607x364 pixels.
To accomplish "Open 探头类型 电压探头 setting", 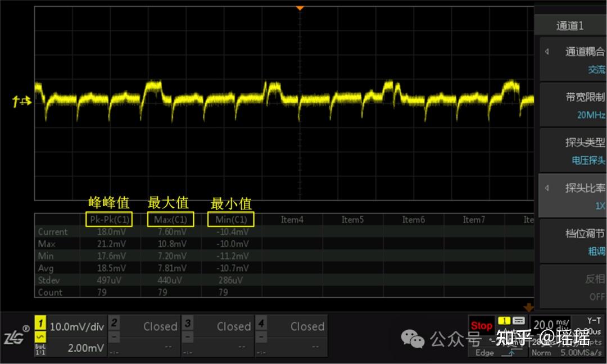I will (573, 151).
